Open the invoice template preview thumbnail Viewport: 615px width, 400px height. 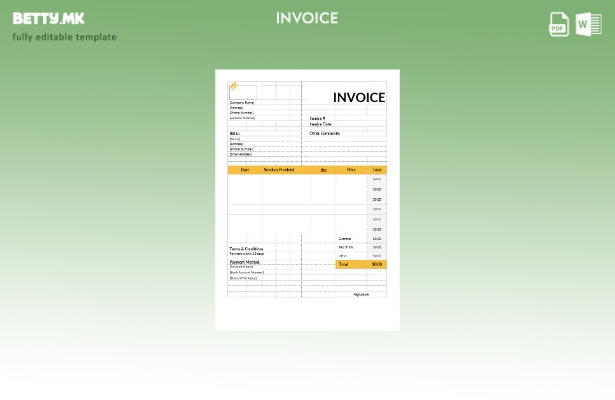(x=307, y=199)
